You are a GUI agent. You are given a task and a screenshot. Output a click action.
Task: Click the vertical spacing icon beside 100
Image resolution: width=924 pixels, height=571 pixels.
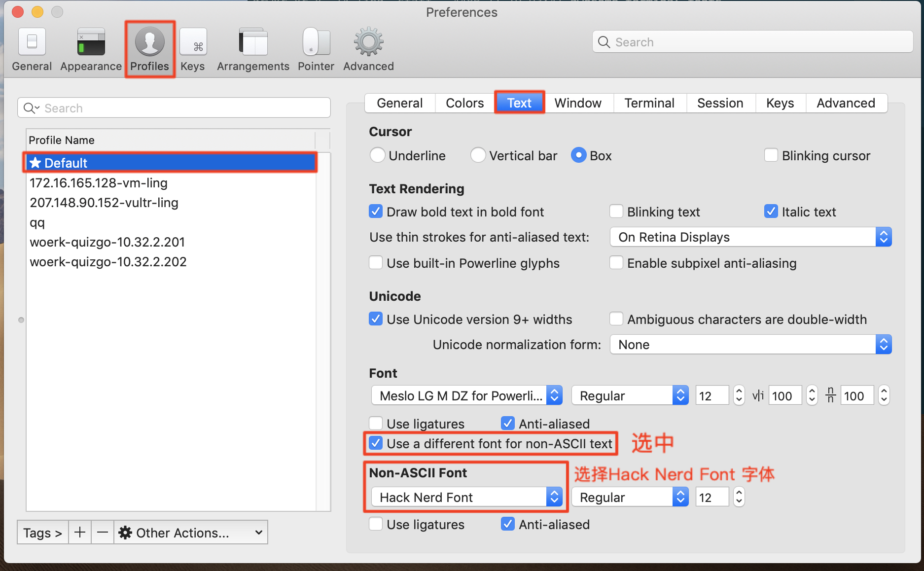[831, 395]
